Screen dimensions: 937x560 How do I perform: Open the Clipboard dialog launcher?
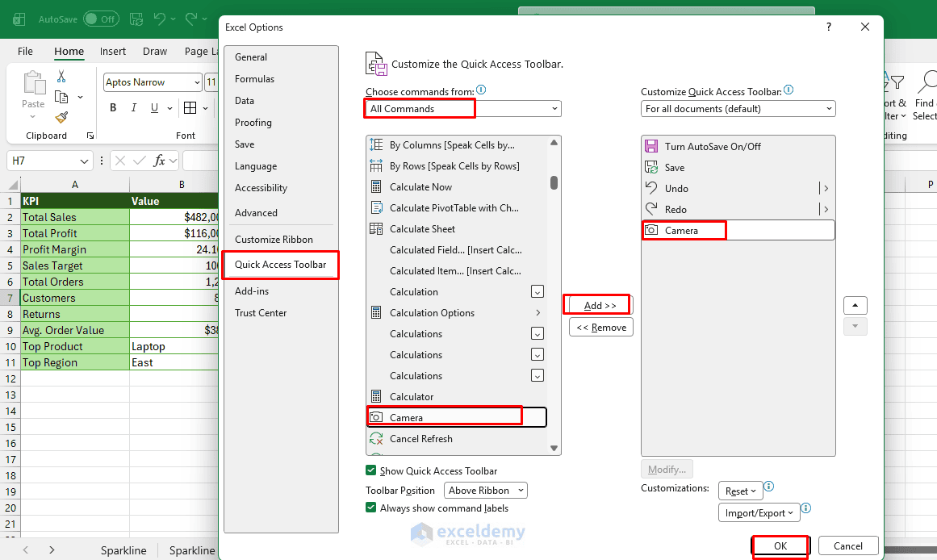pyautogui.click(x=90, y=136)
